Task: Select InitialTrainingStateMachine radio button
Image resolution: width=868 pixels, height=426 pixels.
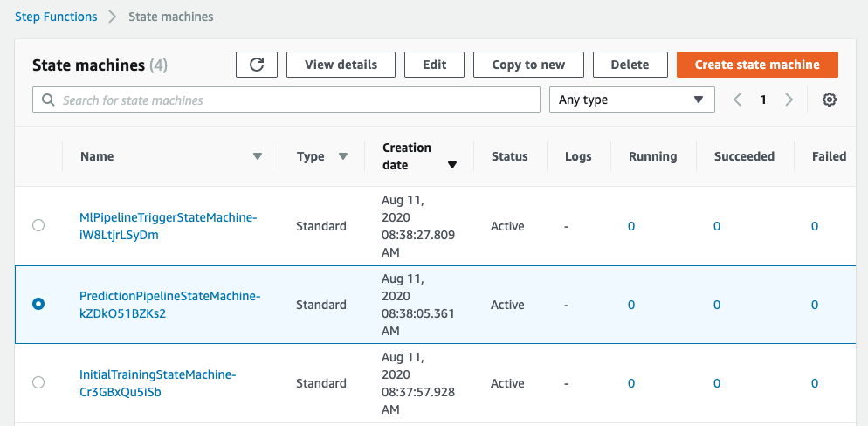Action: coord(38,382)
